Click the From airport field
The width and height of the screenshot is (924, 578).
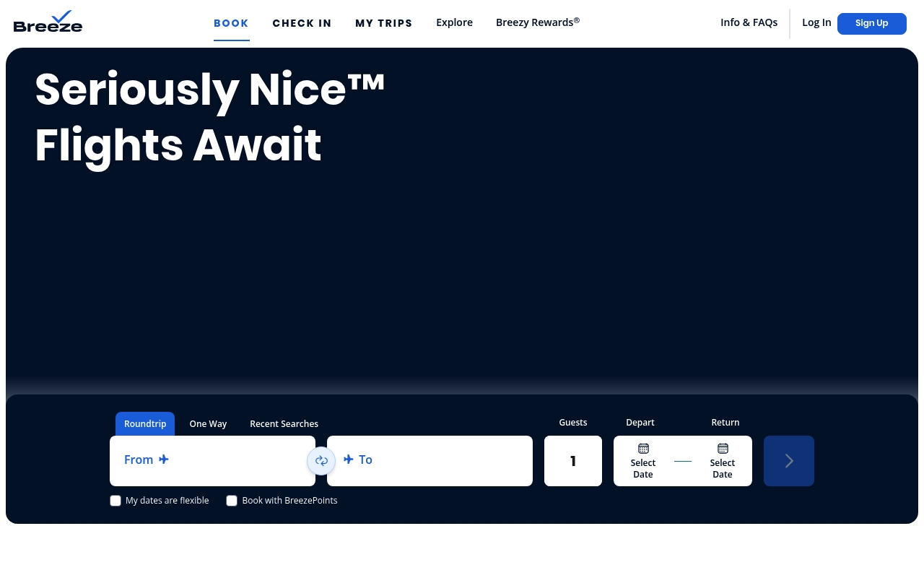212,461
